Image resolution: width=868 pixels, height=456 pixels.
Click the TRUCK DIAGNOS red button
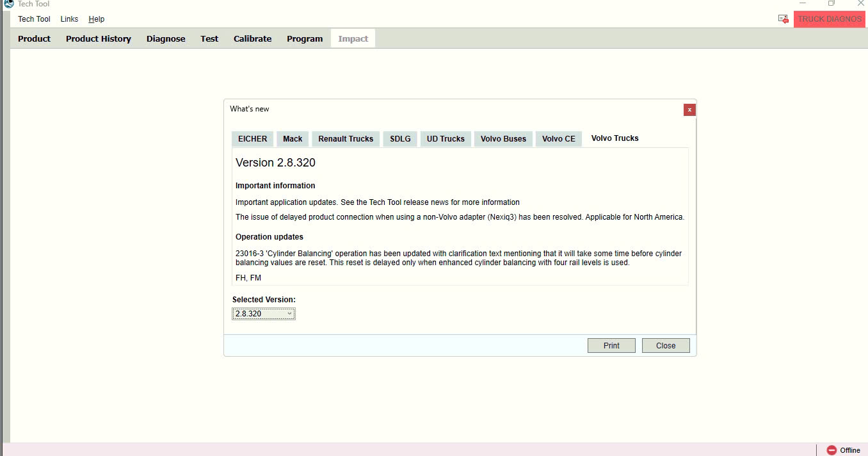(830, 19)
